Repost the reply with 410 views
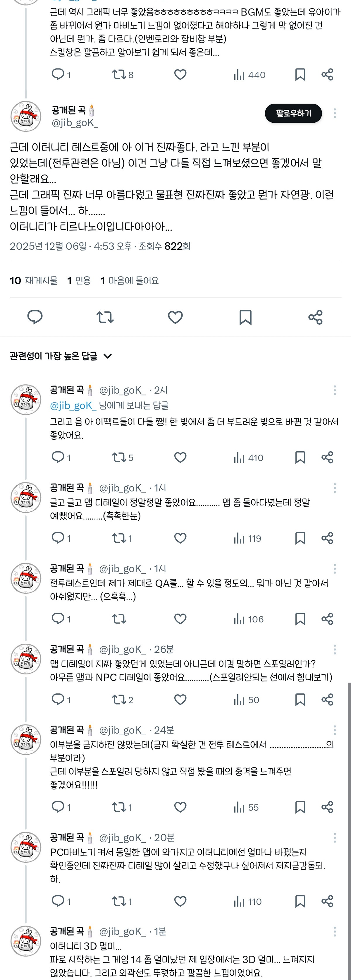 pyautogui.click(x=119, y=457)
